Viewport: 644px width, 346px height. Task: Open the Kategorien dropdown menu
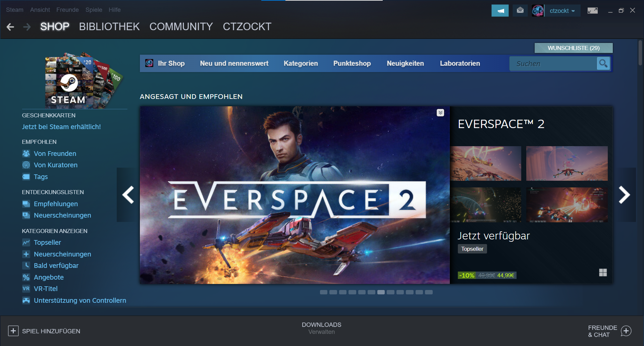pos(301,63)
